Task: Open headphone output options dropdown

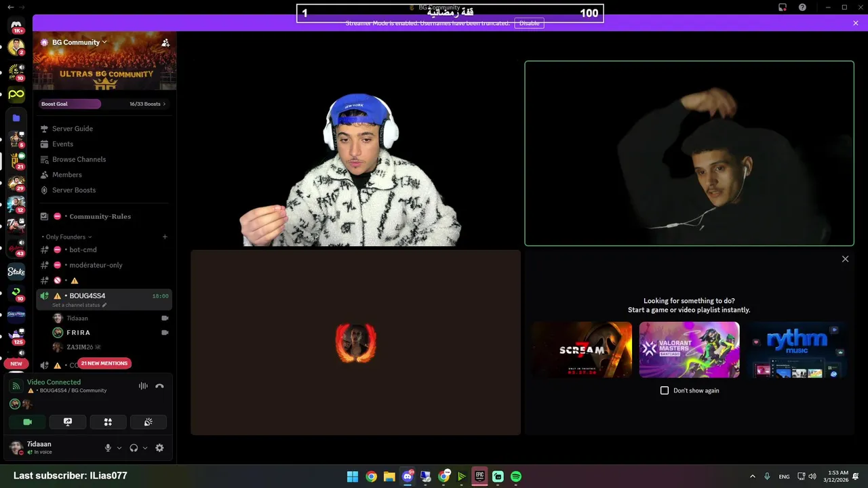Action: 145,448
